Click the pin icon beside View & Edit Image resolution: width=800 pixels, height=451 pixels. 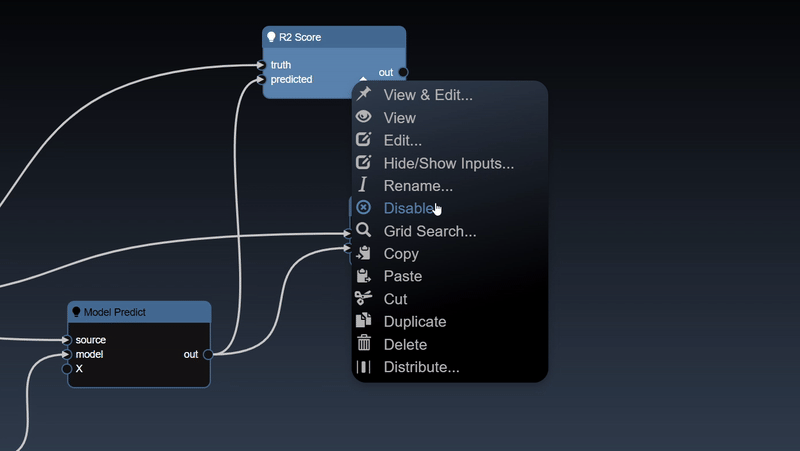click(364, 94)
